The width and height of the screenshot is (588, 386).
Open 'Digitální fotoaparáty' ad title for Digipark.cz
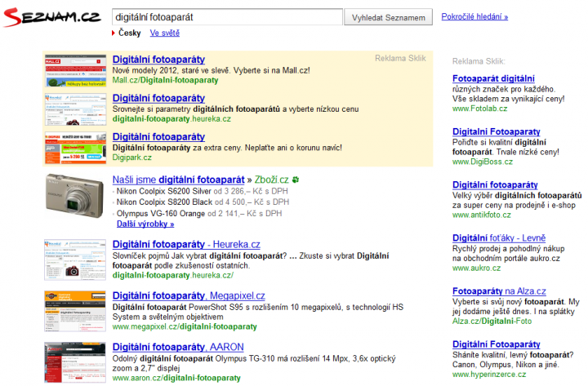(158, 136)
